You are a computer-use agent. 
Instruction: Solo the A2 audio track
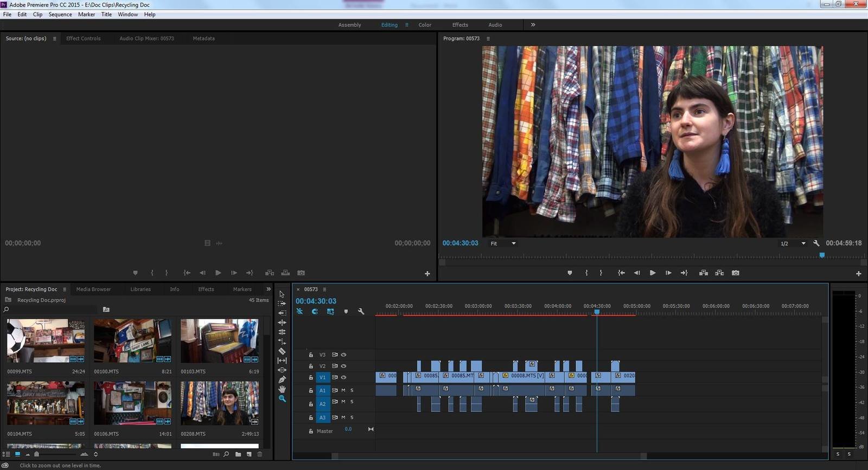tap(352, 402)
